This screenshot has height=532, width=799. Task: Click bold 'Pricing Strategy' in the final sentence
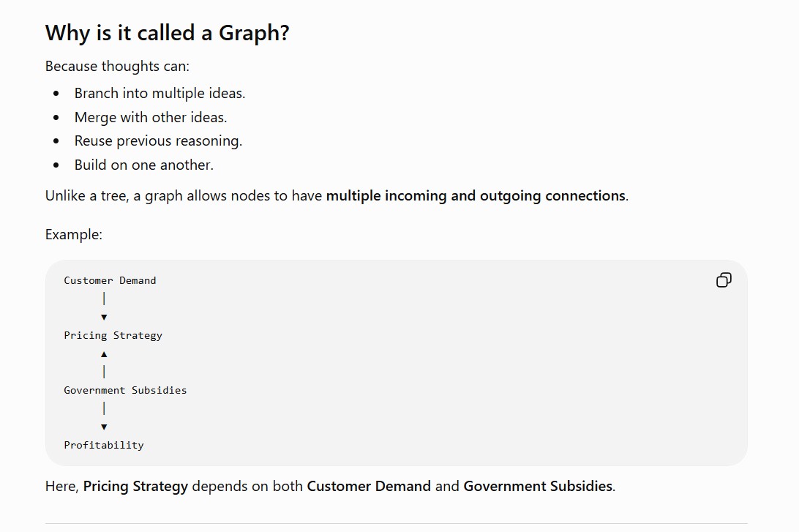click(x=135, y=486)
